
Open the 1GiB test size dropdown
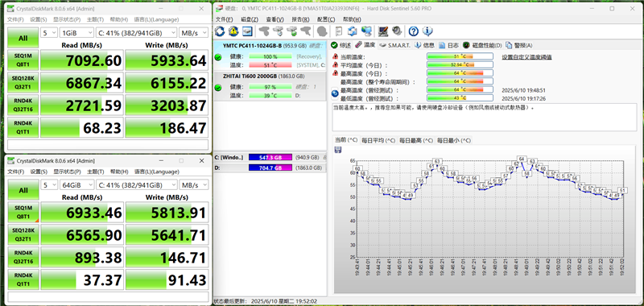tap(76, 33)
